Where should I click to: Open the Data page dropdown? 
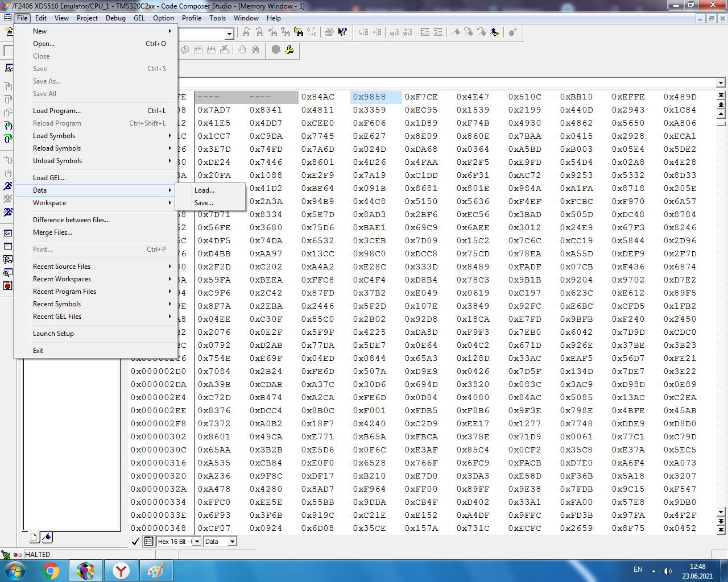point(232,542)
